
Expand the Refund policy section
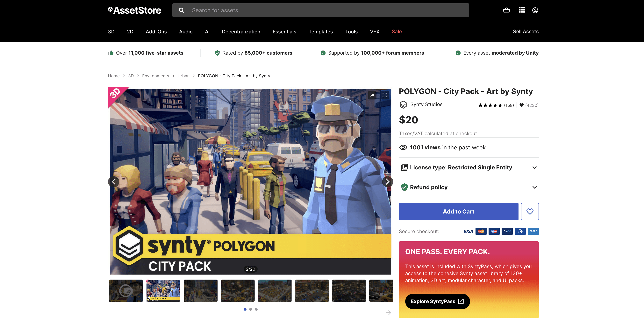click(469, 187)
